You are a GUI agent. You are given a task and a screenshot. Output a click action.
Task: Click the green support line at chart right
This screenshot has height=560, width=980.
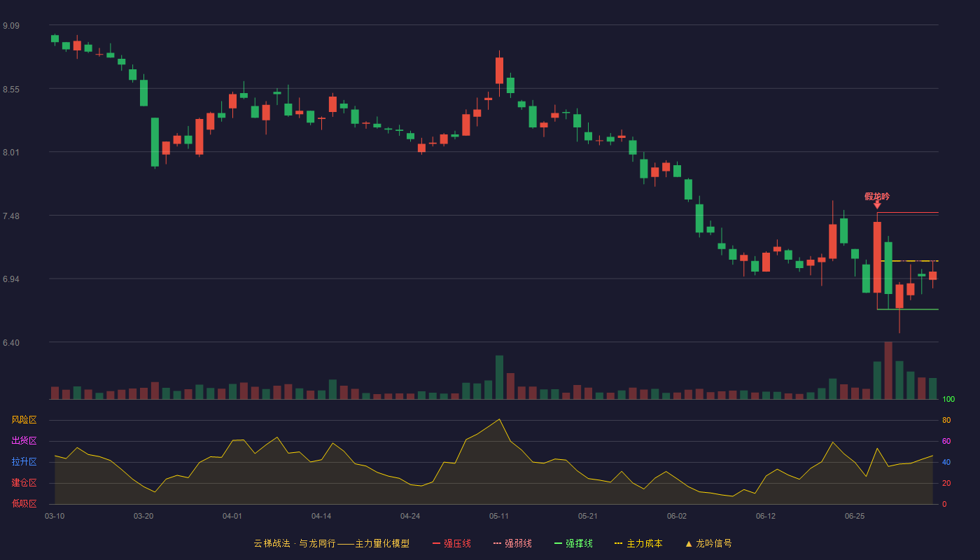tap(908, 309)
